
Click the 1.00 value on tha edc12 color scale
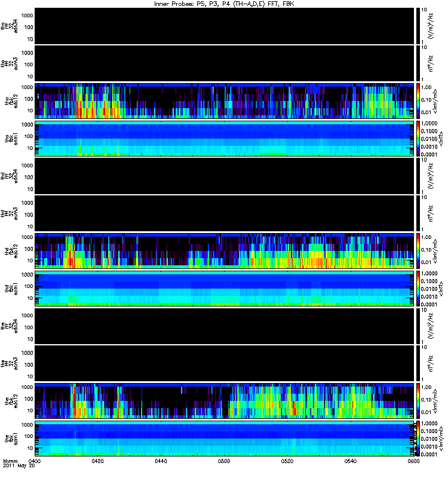coord(426,87)
